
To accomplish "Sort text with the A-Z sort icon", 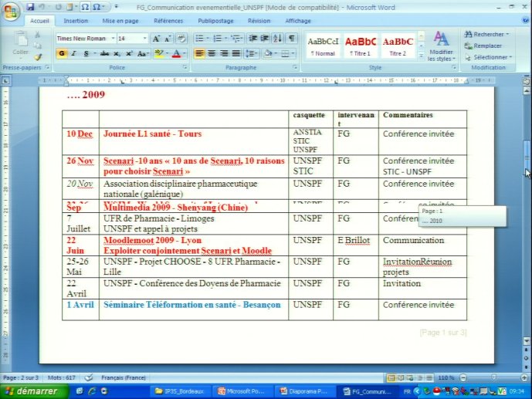I will click(x=277, y=39).
